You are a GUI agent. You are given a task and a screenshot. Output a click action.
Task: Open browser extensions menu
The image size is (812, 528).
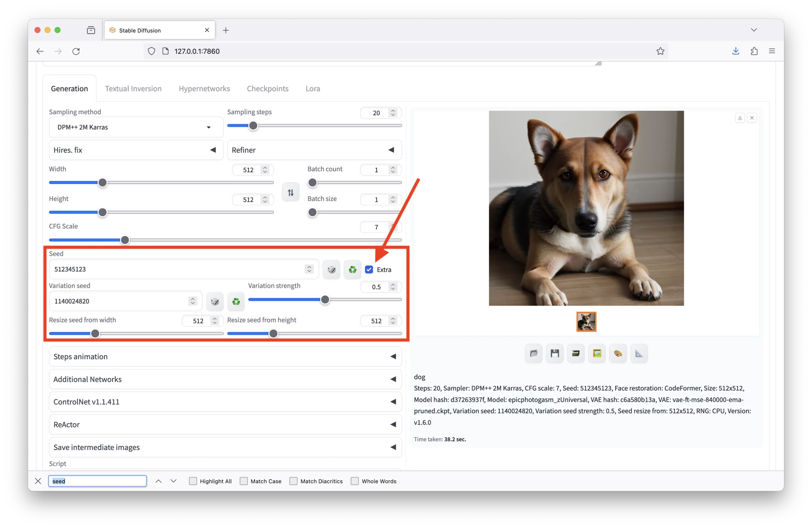coord(754,51)
